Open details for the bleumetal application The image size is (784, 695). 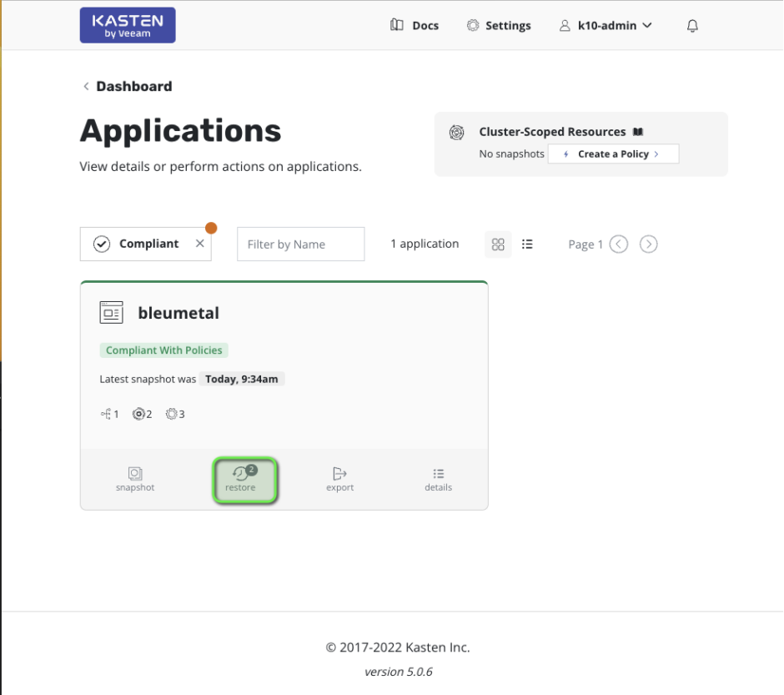click(x=438, y=479)
